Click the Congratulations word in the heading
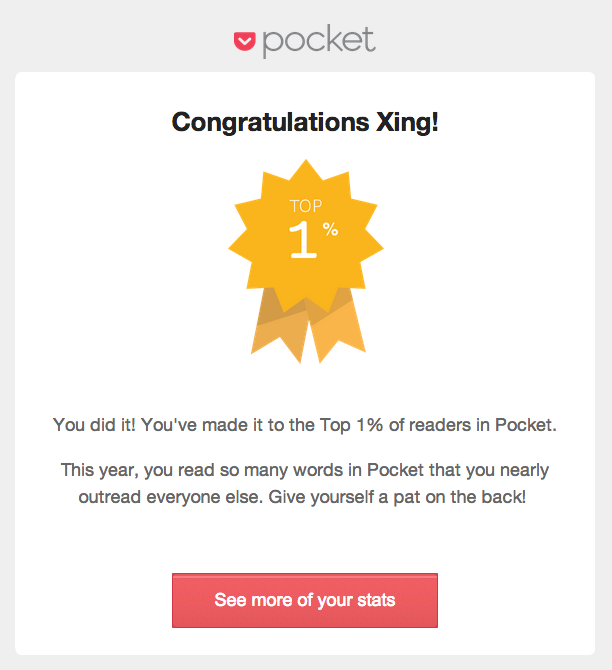This screenshot has width=612, height=670. tap(270, 123)
